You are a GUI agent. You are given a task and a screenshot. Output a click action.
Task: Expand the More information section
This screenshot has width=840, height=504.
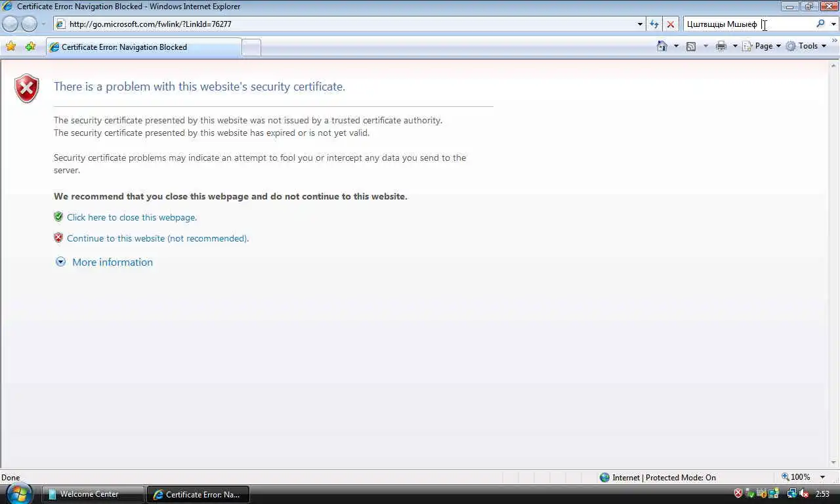[60, 262]
